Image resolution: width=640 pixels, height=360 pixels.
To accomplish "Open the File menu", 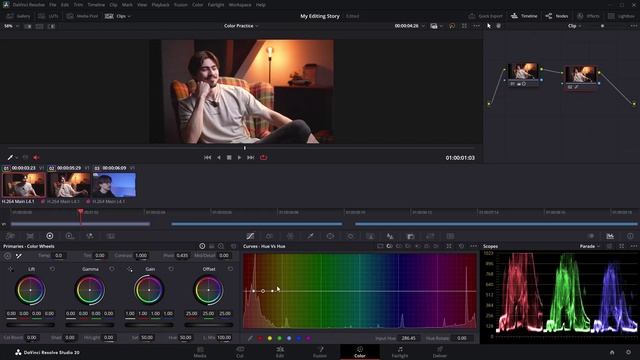I will click(x=53, y=5).
